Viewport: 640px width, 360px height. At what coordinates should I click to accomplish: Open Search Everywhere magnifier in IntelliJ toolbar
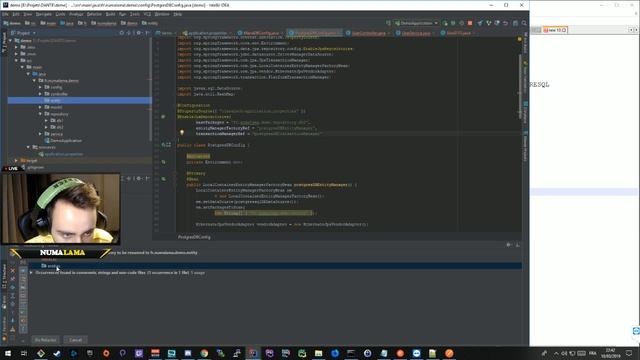click(x=524, y=23)
